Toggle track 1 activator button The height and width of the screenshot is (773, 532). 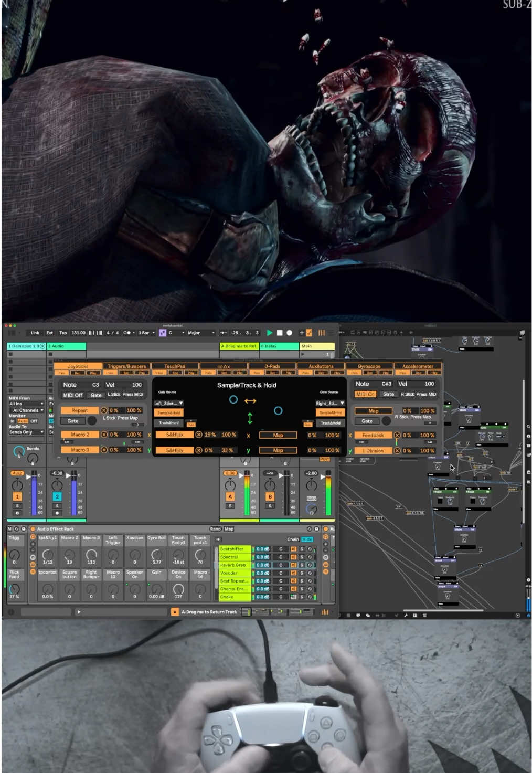click(17, 496)
